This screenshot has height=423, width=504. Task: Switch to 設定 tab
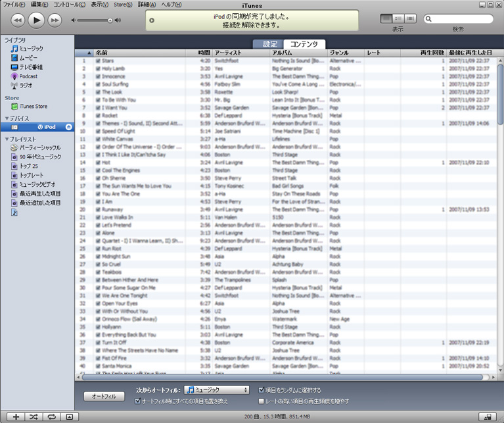pyautogui.click(x=269, y=44)
